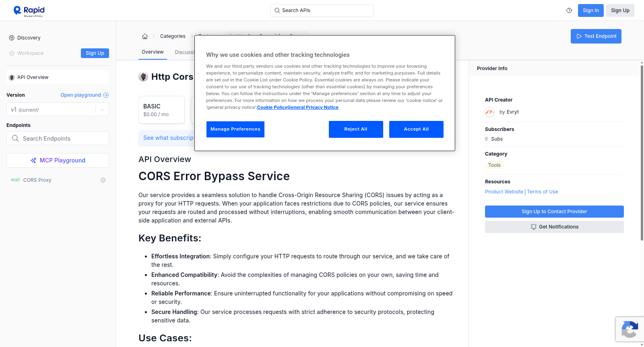This screenshot has width=644, height=347.
Task: Click the Test Endpoint button
Action: click(596, 36)
